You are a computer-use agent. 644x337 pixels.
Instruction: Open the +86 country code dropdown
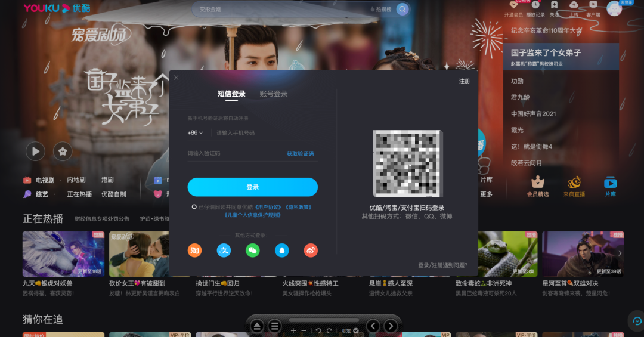click(x=195, y=133)
